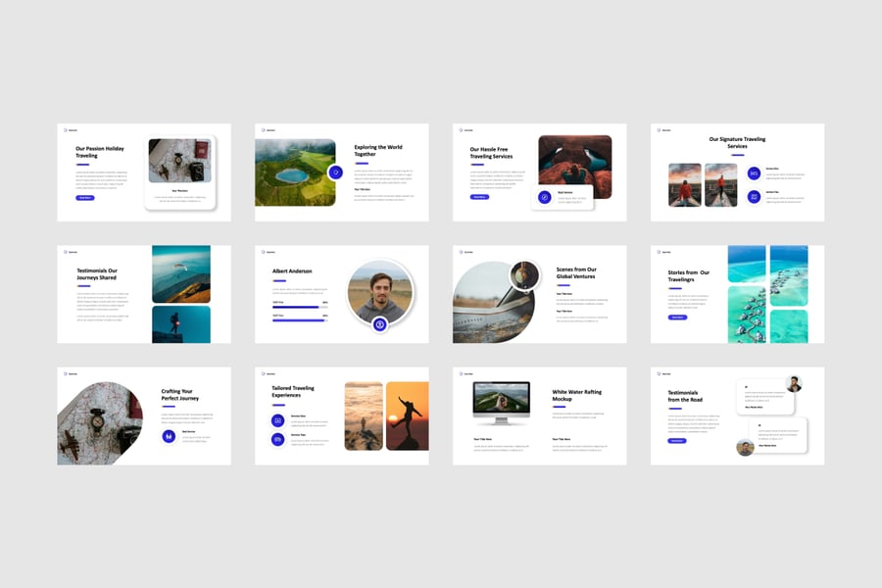882x588 pixels.
Task: Click the blue badge icon below Albert Anderson's portrait
Action: [380, 324]
